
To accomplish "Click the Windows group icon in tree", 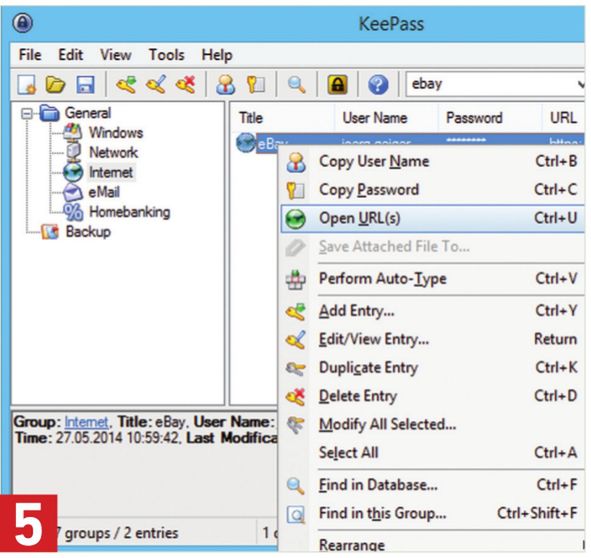I will (73, 132).
